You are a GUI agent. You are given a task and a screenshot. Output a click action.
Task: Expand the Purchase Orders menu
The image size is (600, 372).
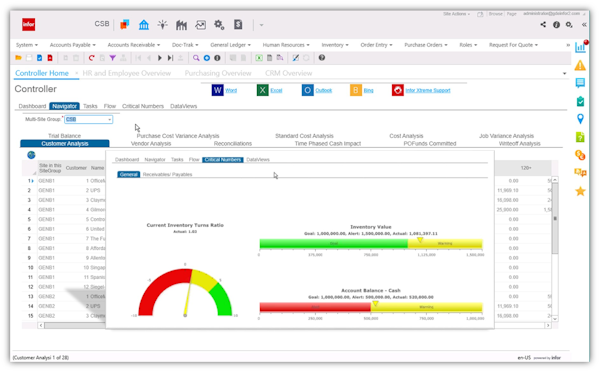426,45
